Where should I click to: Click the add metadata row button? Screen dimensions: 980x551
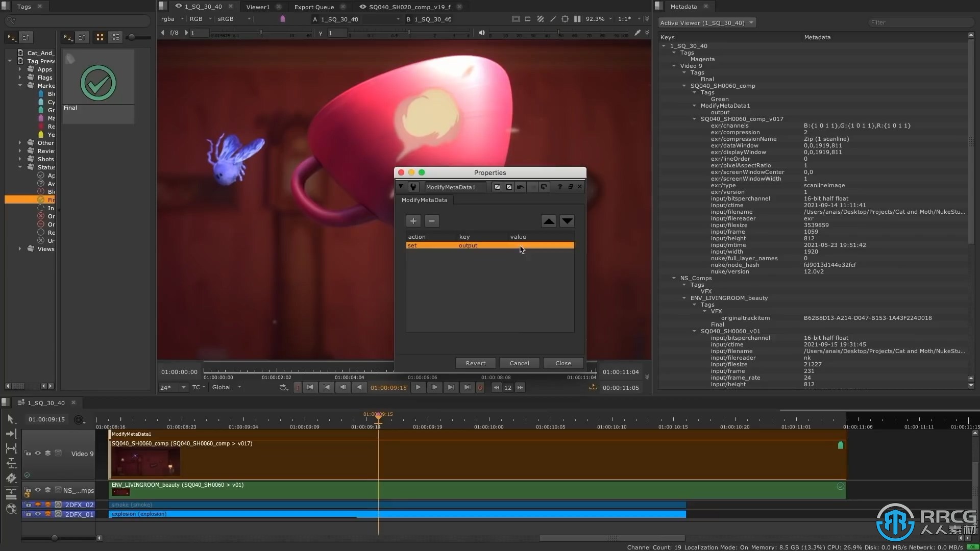click(x=413, y=221)
